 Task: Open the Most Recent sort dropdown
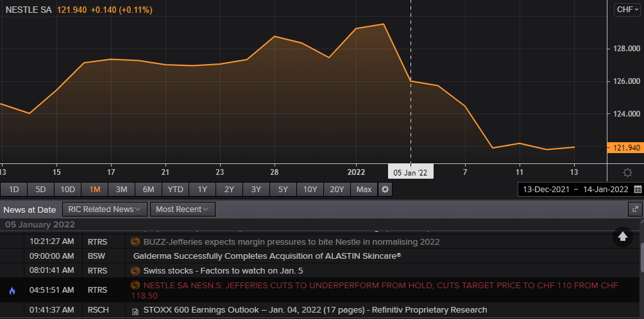point(182,209)
